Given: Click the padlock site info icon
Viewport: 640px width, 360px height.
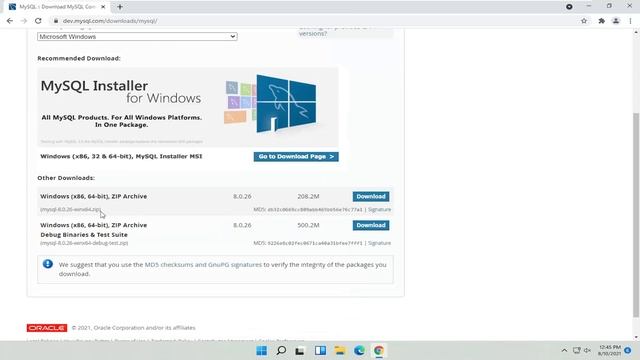Looking at the screenshot, I should click(x=56, y=21).
